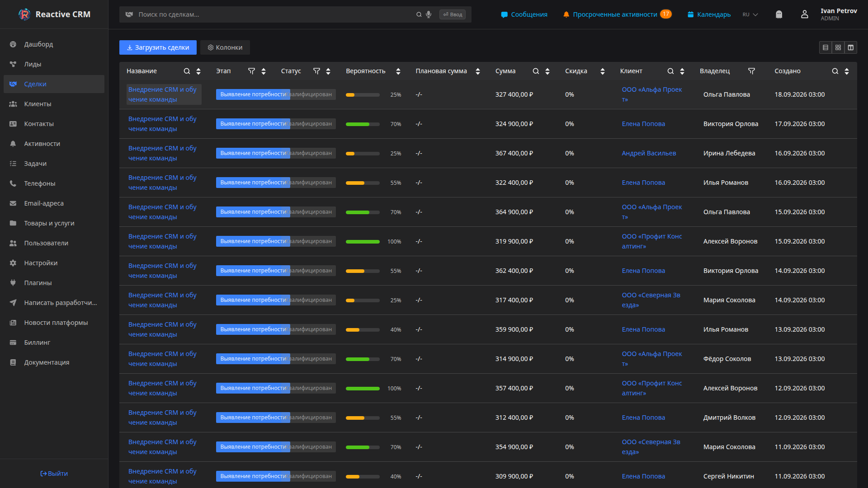Sort by the Скидка column
Image resolution: width=868 pixels, height=488 pixels.
603,71
